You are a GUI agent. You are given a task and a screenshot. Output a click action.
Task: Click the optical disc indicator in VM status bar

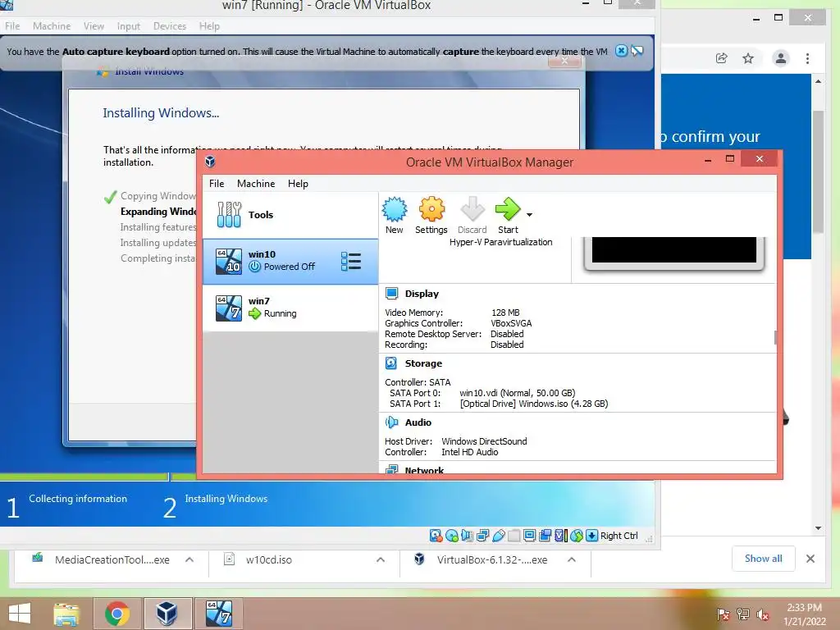[452, 536]
